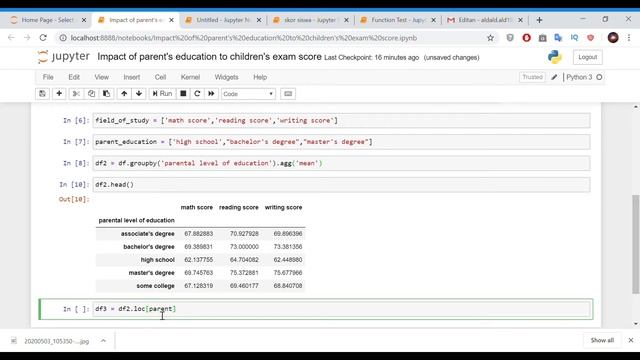Click Show all downloads
Viewport: 640px width, 360px height.
[x=602, y=340]
